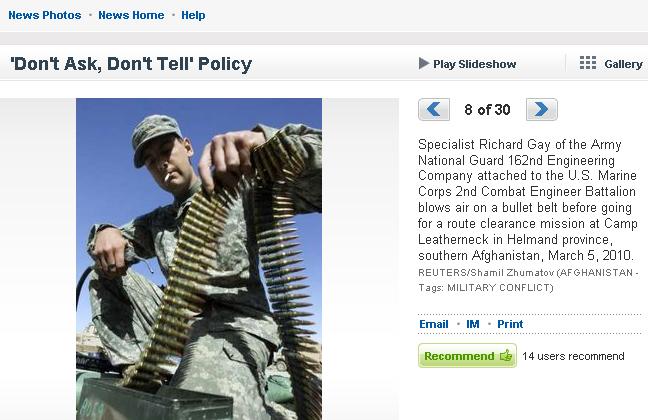
Task: Click the '8 of 30' photo counter
Action: tap(488, 109)
